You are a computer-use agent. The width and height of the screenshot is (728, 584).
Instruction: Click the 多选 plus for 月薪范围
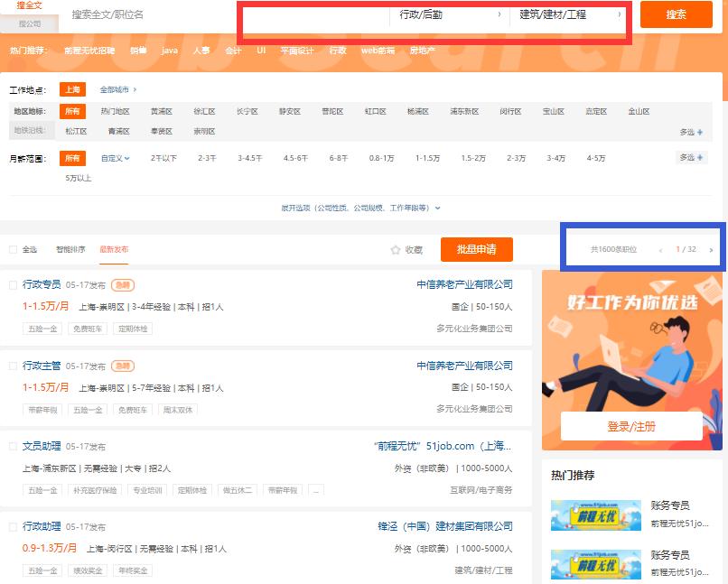point(691,158)
